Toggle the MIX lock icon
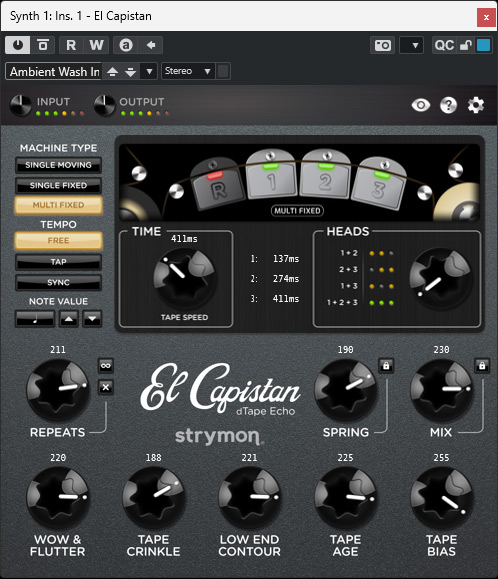 482,366
